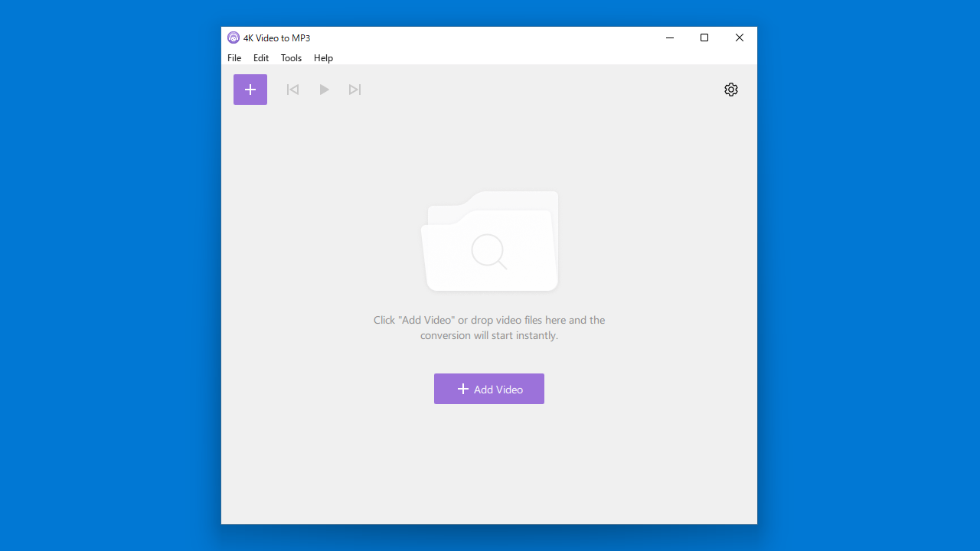Screen dimensions: 980x551
Task: Open settings via the gear icon
Action: coord(731,90)
